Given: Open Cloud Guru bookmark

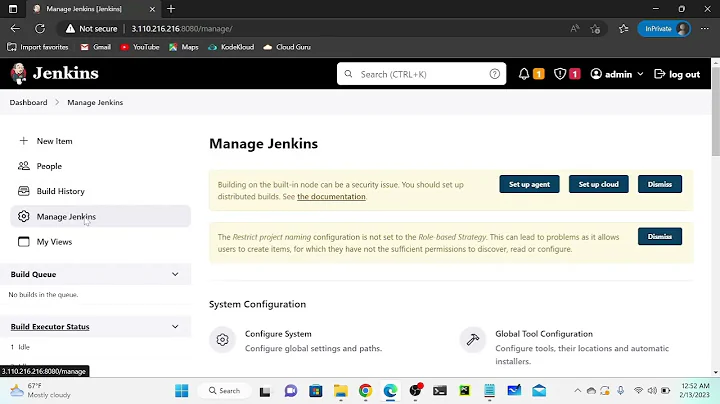Looking at the screenshot, I should click(287, 47).
